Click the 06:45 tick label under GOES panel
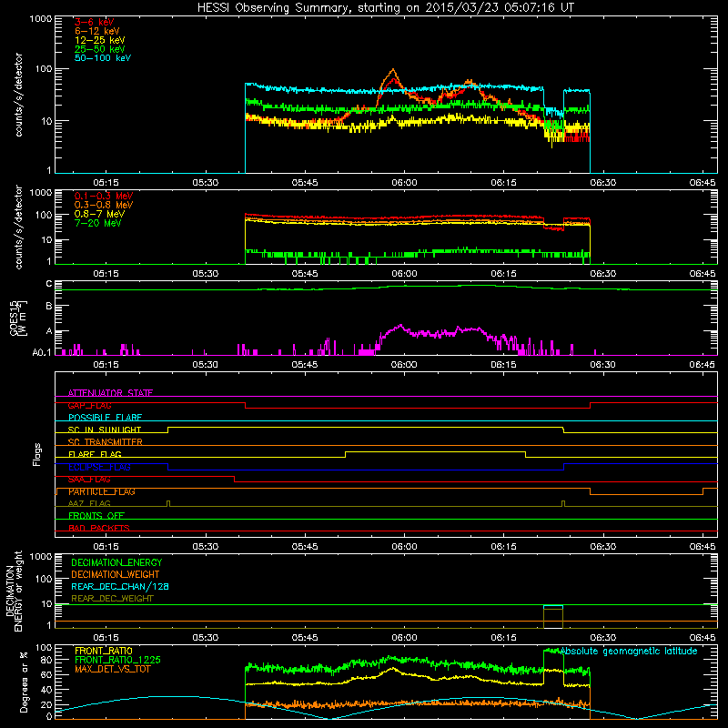 tap(703, 365)
